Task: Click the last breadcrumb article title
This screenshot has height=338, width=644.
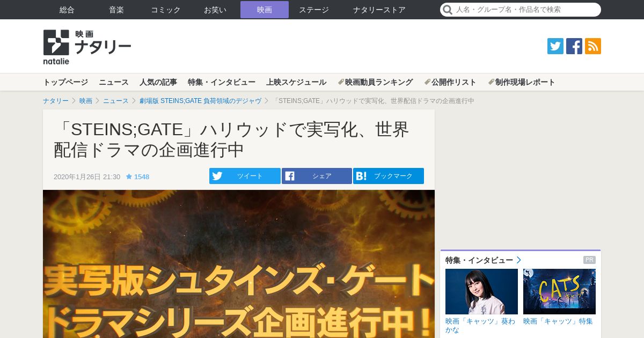Action: coord(374,101)
